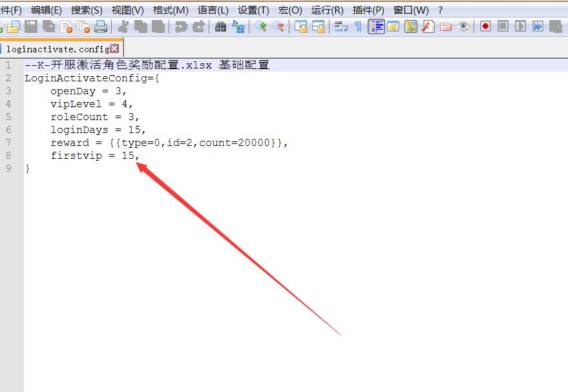
Task: Open the 格式(M) menu
Action: (x=171, y=10)
